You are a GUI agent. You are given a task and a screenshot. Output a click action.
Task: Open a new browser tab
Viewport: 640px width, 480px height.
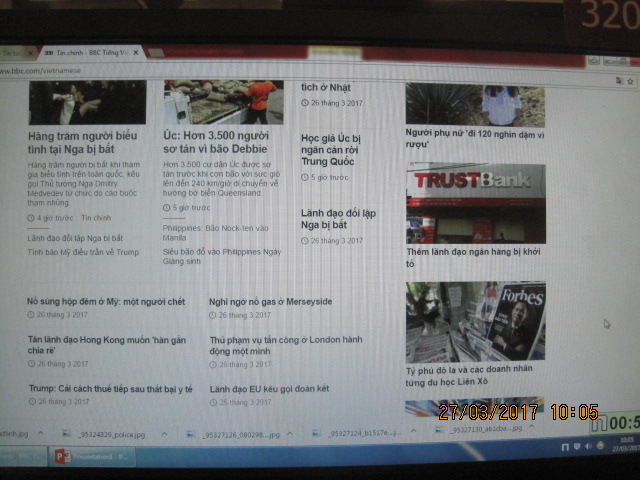[x=156, y=53]
